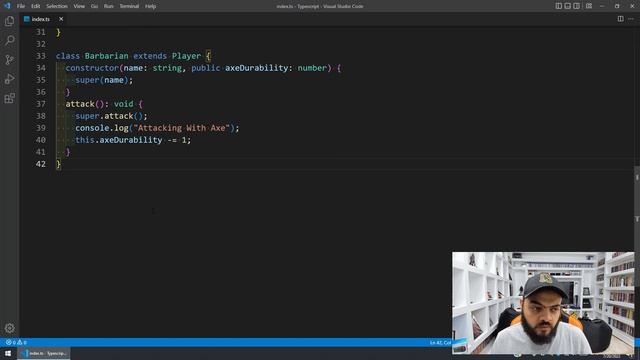Screen dimensions: 640x360
Task: Click super.attack() call on line 38
Action: [x=111, y=116]
